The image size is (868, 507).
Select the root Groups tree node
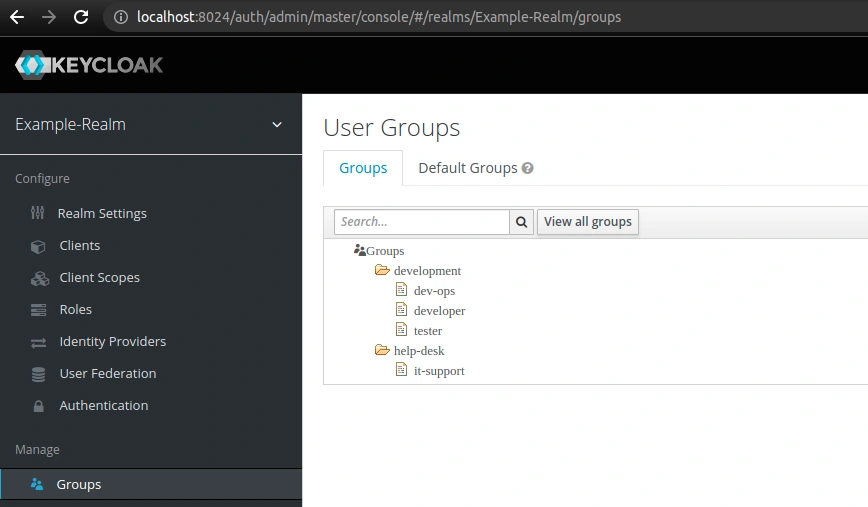click(x=385, y=251)
